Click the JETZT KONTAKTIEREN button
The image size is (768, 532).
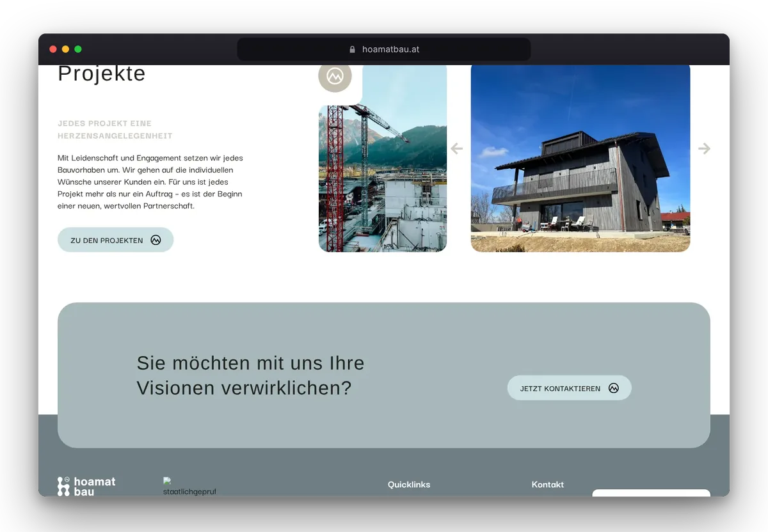(x=570, y=388)
